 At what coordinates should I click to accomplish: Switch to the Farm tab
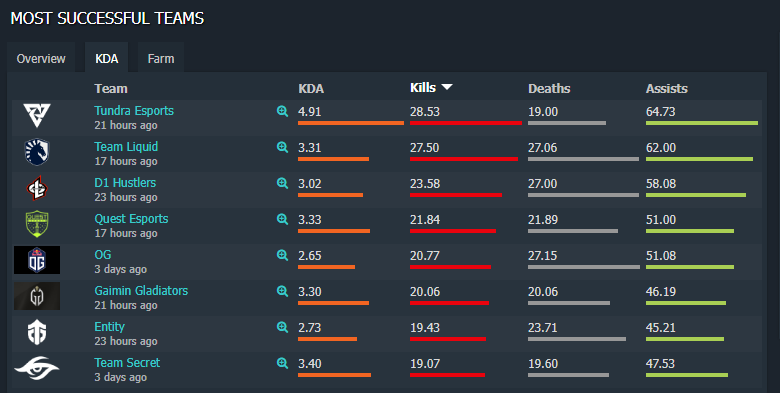tap(161, 58)
